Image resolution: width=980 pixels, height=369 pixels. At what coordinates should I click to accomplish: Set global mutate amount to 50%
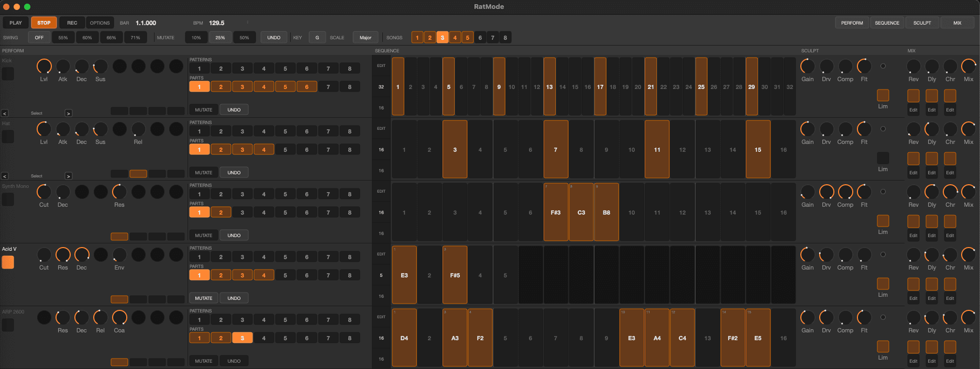pyautogui.click(x=245, y=37)
